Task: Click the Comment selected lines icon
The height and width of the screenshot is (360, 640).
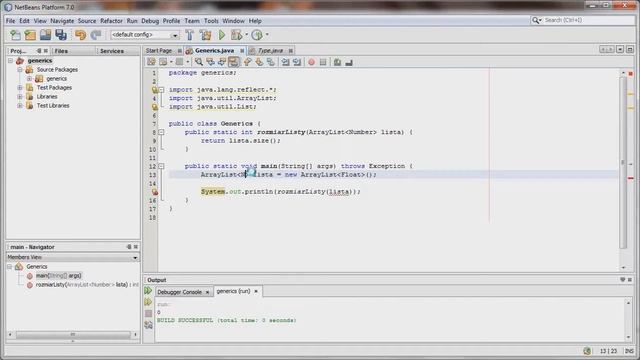Action: coord(337,62)
